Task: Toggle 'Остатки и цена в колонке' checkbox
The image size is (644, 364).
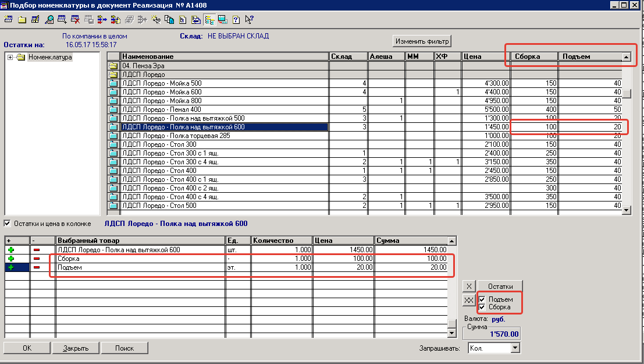Action: (8, 223)
